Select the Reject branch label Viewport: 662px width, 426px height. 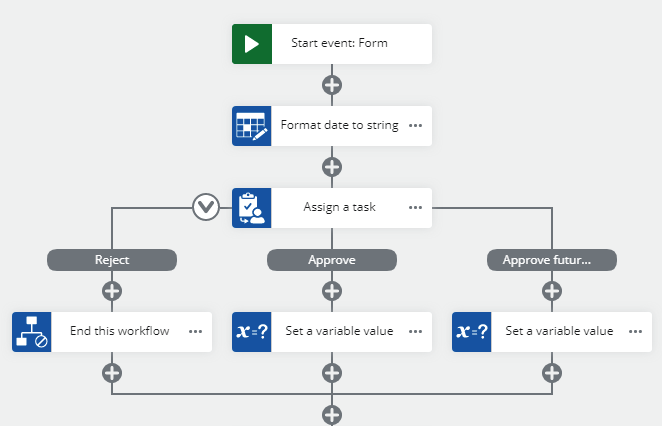coord(112,260)
